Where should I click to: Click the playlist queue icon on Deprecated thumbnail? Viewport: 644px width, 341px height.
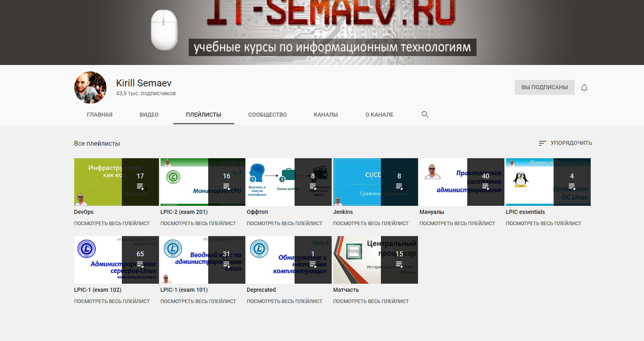coord(313,264)
